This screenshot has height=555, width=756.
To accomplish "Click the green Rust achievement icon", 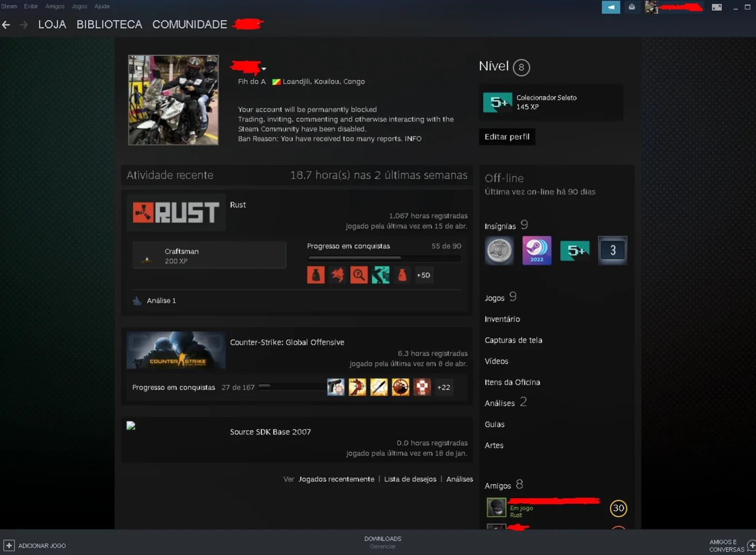I will coord(380,275).
